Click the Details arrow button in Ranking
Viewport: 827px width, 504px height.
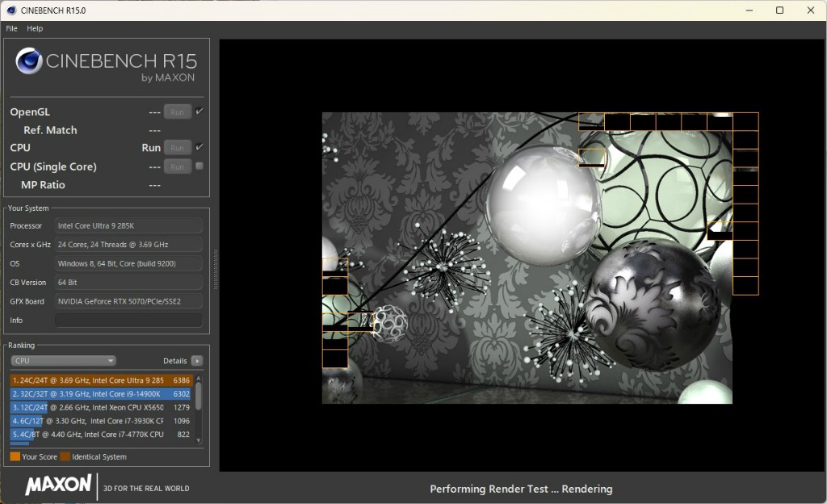(x=196, y=361)
